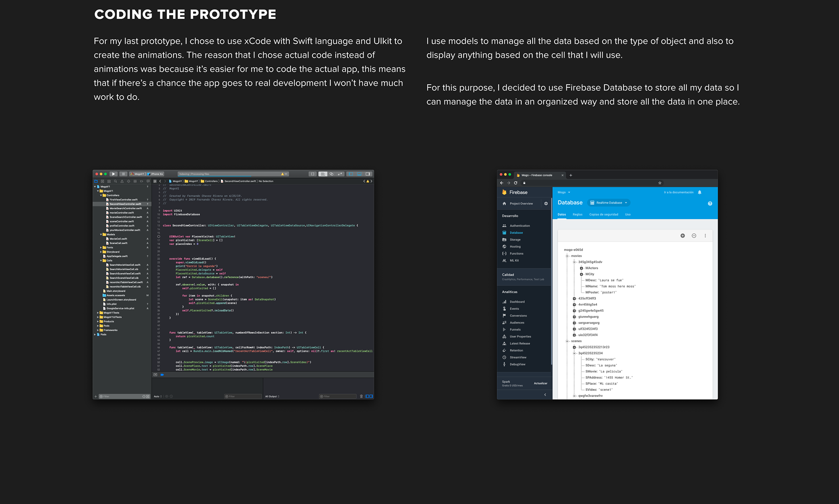
Task: Open Copias de seguridad tab
Action: pos(603,214)
